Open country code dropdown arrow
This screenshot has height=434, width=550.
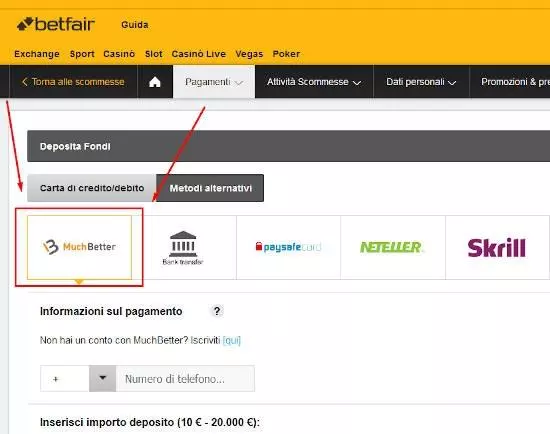tap(102, 378)
